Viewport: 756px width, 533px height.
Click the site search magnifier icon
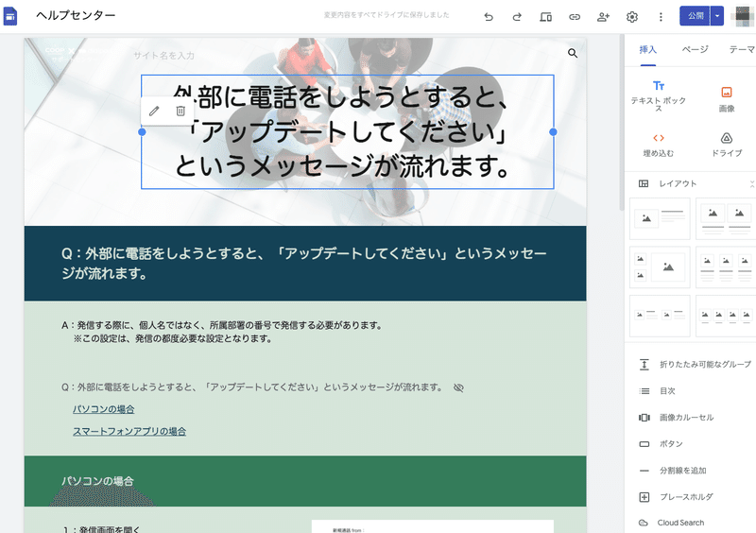tap(573, 53)
